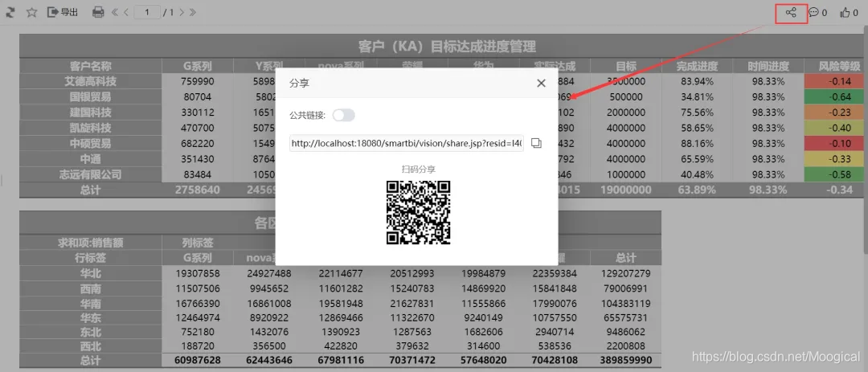Click the 目标 cell 3500000
The width and height of the screenshot is (868, 372).
tap(626, 81)
